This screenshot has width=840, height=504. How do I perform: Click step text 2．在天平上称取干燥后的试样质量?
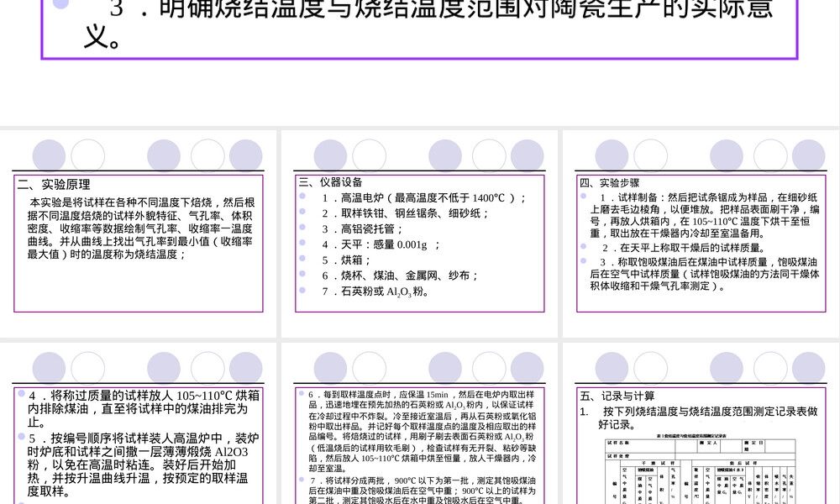[684, 248]
